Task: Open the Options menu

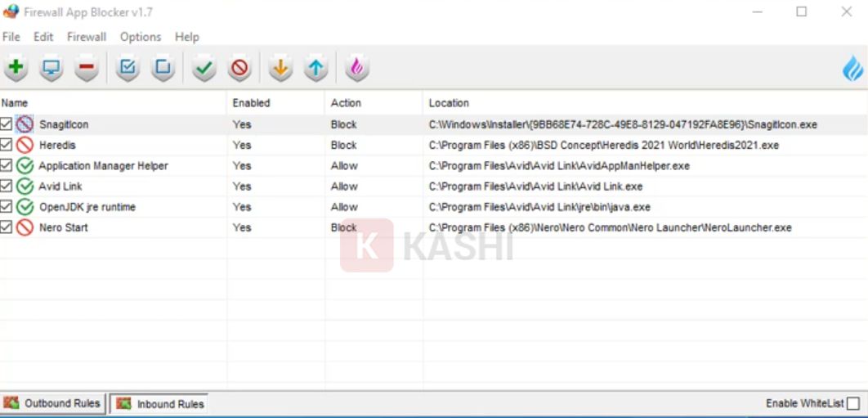Action: (141, 37)
